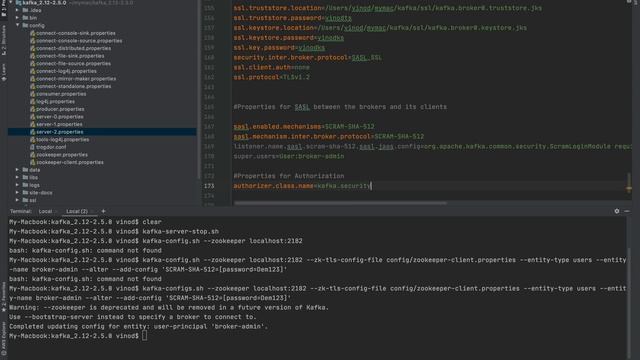The width and height of the screenshot is (640, 360).
Task: Click the 'super.users=User:broker-admin' line
Action: tap(289, 156)
